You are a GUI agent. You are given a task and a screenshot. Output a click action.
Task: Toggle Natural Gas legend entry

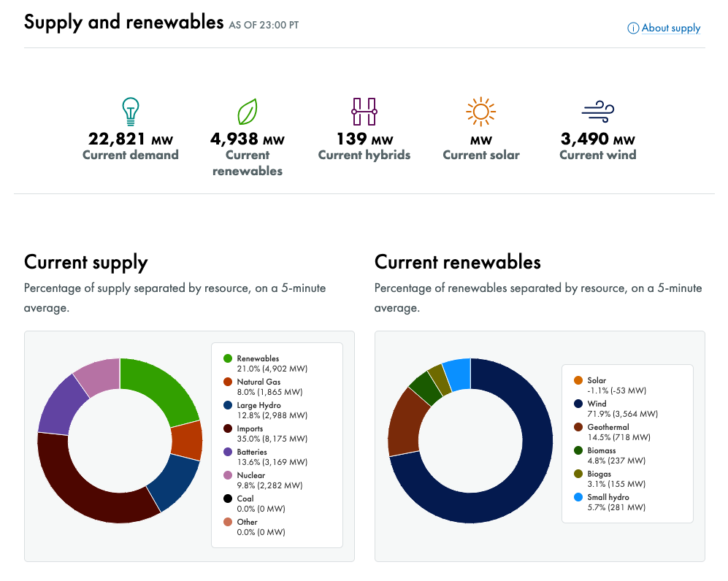pyautogui.click(x=258, y=382)
